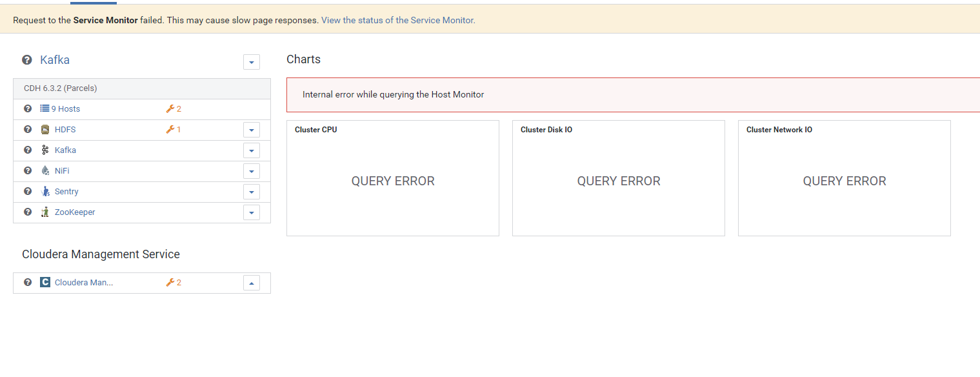Click the help icon next to Kafka cluster
Screen dimensions: 980x377
tap(26, 59)
